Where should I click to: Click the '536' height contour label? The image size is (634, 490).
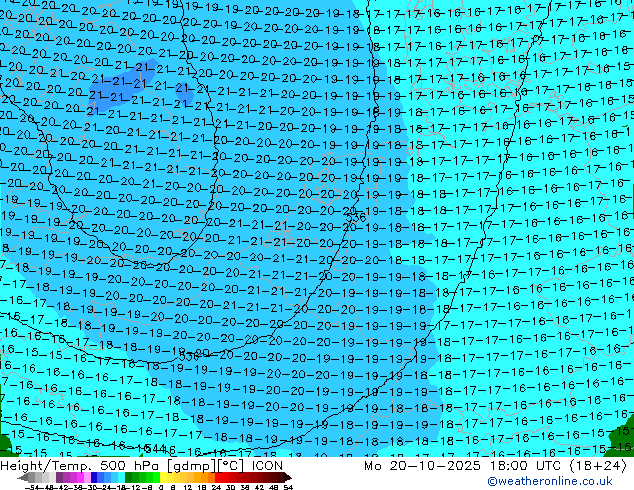[356, 218]
